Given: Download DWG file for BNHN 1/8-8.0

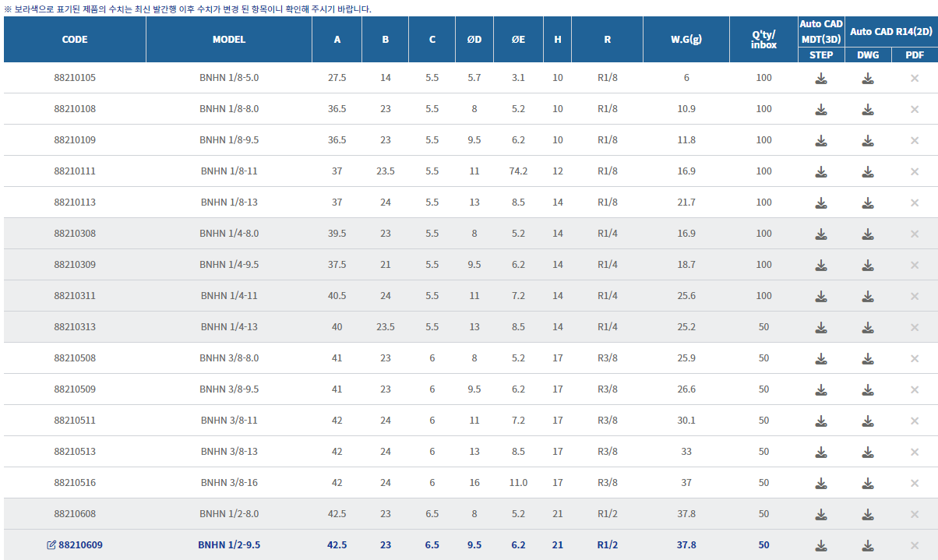Looking at the screenshot, I should (868, 109).
